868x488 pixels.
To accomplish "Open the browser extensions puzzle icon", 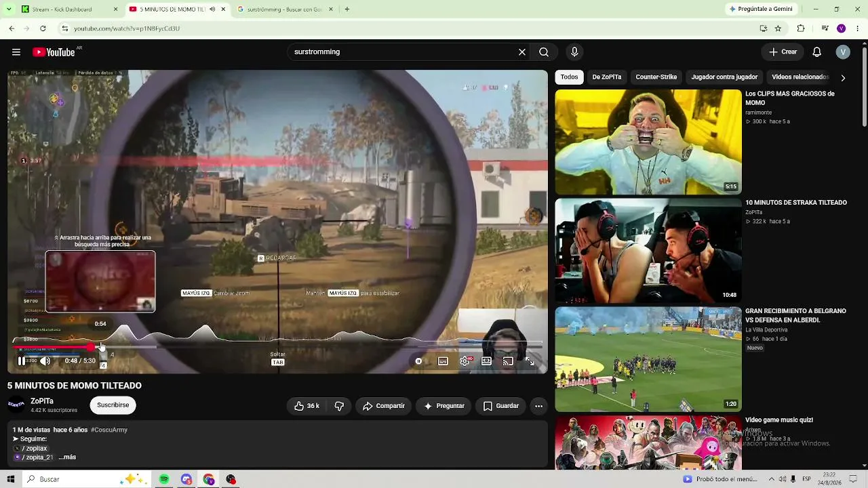I will pos(801,28).
